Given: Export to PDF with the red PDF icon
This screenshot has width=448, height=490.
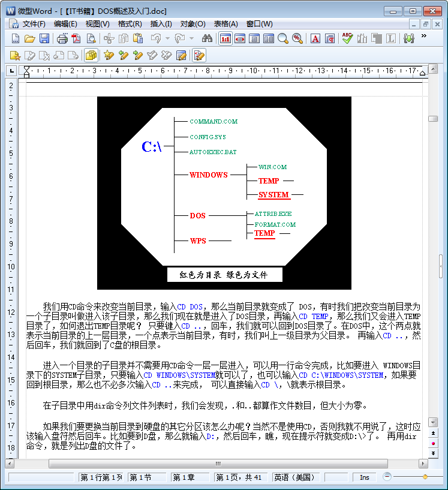Looking at the screenshot, I should click(76, 38).
